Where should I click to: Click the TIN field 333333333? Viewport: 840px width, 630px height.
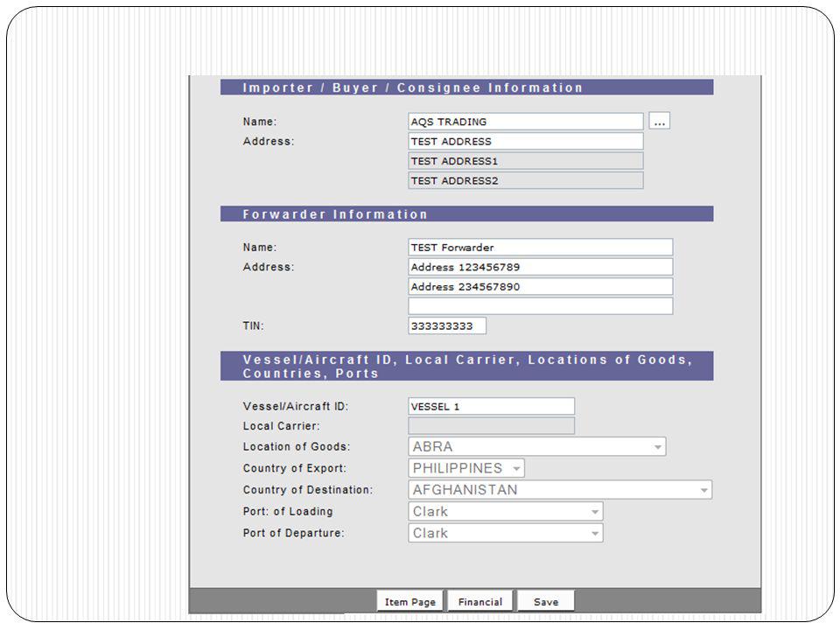(447, 325)
